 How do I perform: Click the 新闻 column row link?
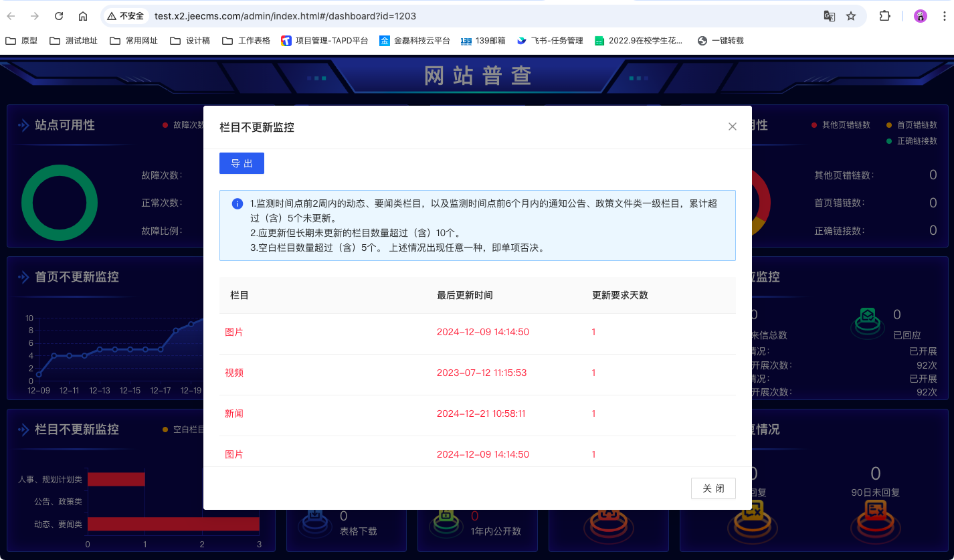234,413
